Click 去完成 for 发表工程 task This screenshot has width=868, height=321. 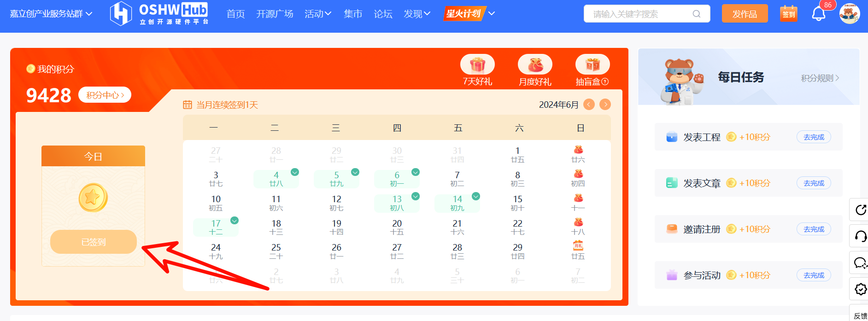pos(814,137)
